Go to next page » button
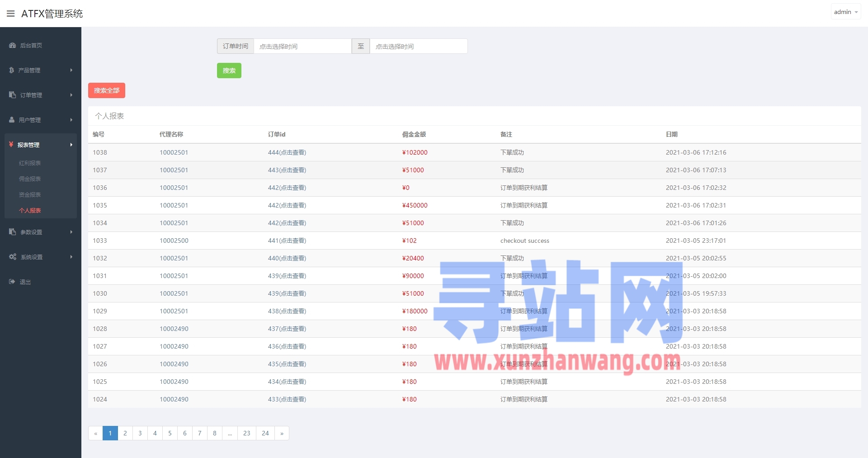This screenshot has width=868, height=458. click(x=282, y=433)
